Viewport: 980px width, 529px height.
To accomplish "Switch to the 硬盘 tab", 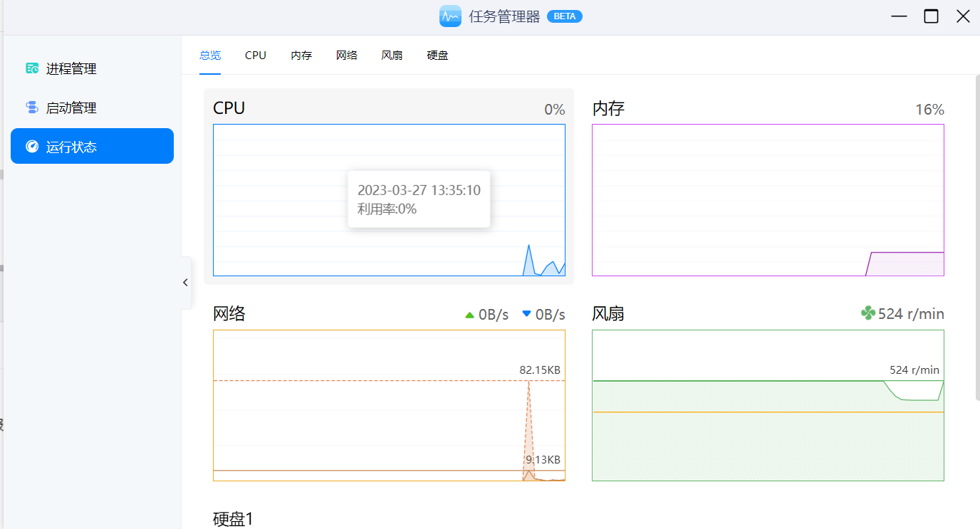I will 438,55.
